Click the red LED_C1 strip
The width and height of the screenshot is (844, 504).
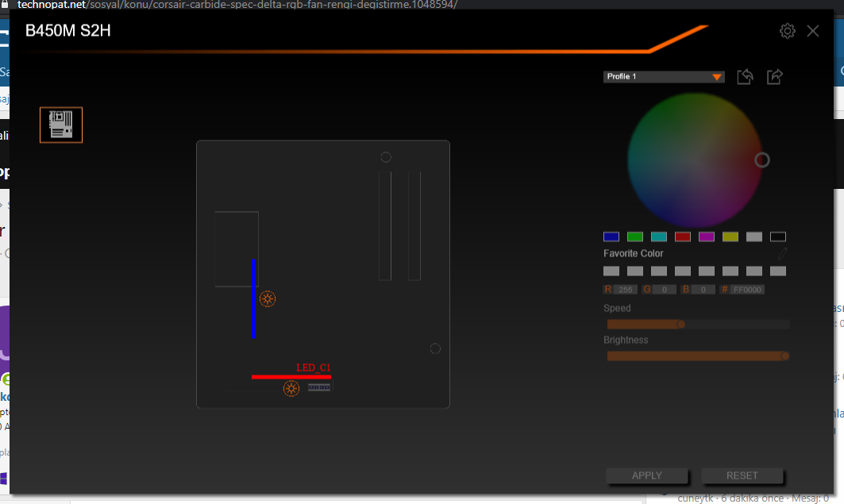[x=291, y=376]
